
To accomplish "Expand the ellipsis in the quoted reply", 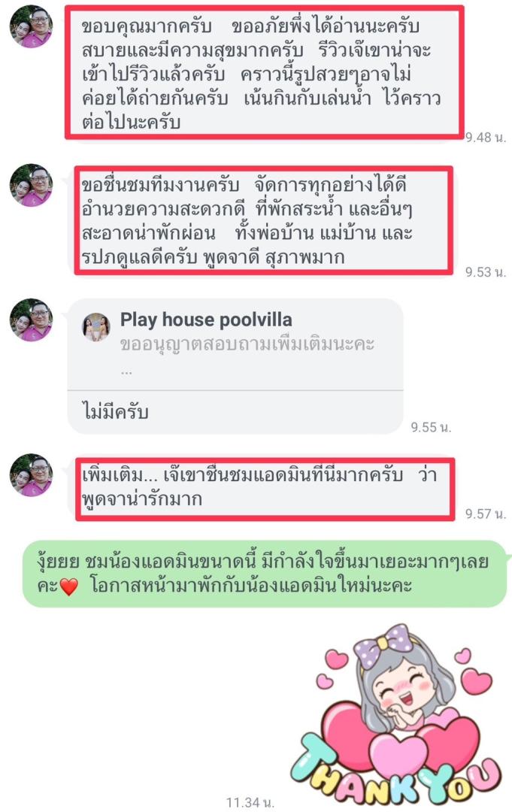I will tap(126, 371).
